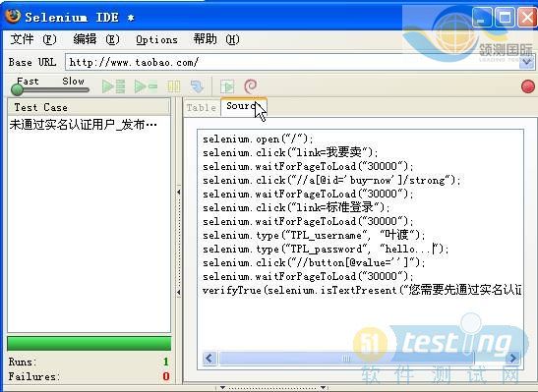Click the Step blue arrow icon

pos(197,86)
